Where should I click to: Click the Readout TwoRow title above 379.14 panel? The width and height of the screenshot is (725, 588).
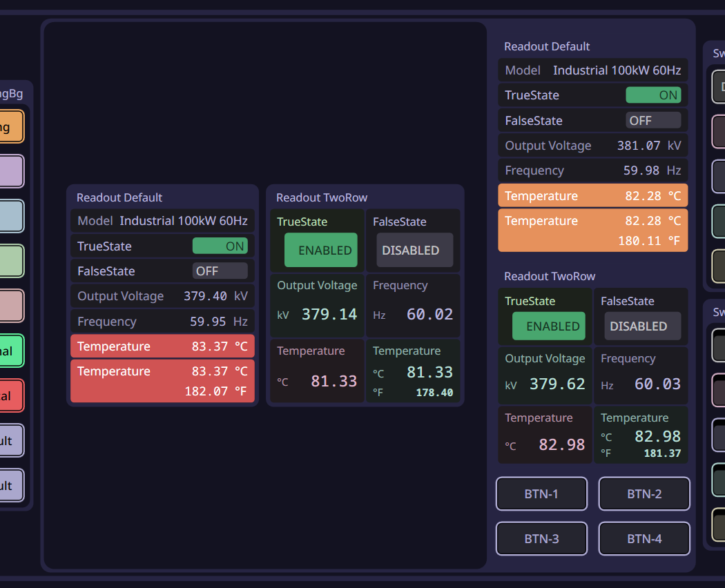[x=322, y=197]
